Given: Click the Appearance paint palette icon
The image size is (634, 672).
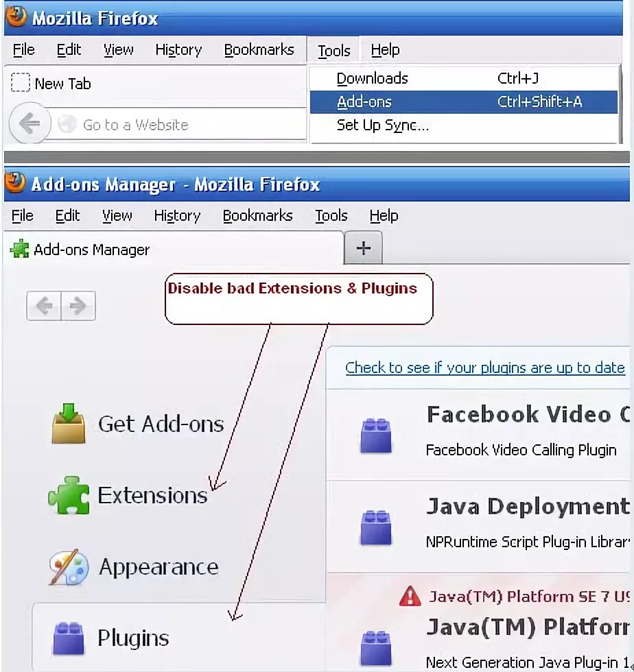Looking at the screenshot, I should tap(69, 566).
